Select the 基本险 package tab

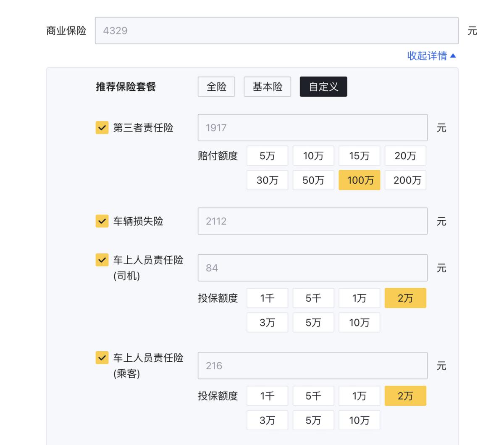tap(267, 87)
